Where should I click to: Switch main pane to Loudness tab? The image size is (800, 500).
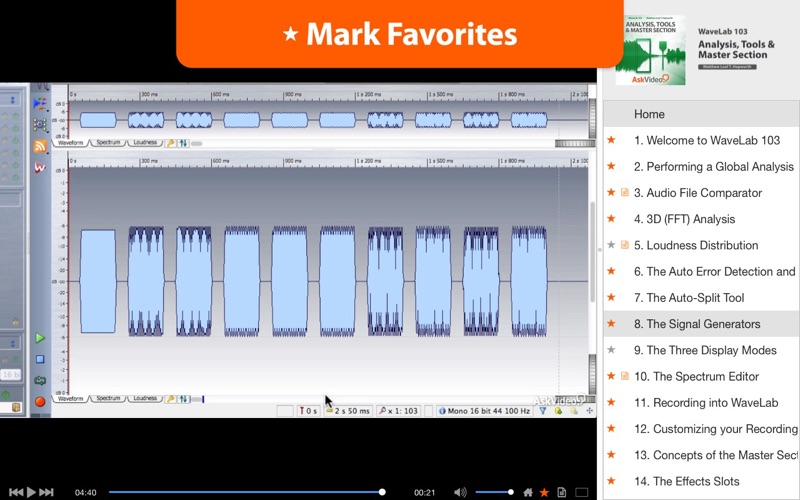pyautogui.click(x=145, y=398)
